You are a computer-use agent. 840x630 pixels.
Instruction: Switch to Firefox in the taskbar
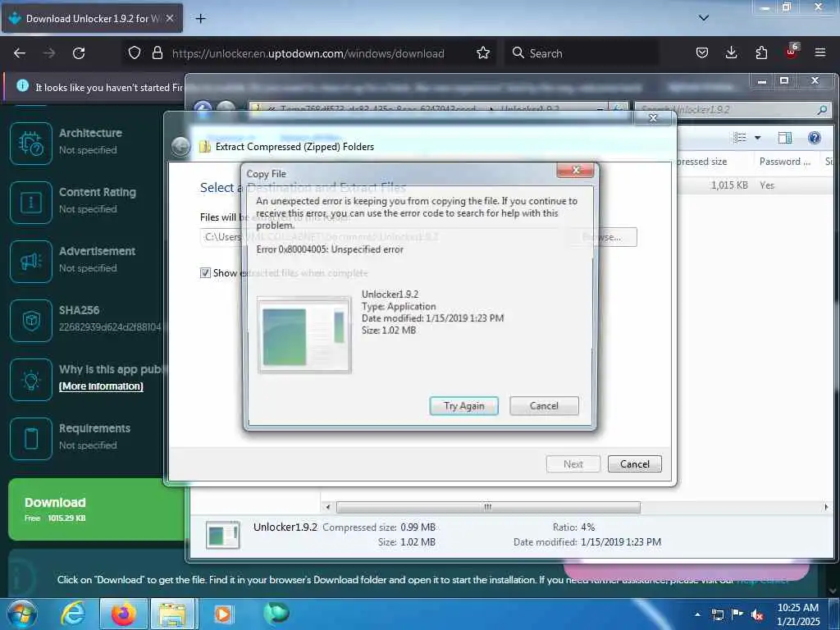[123, 614]
